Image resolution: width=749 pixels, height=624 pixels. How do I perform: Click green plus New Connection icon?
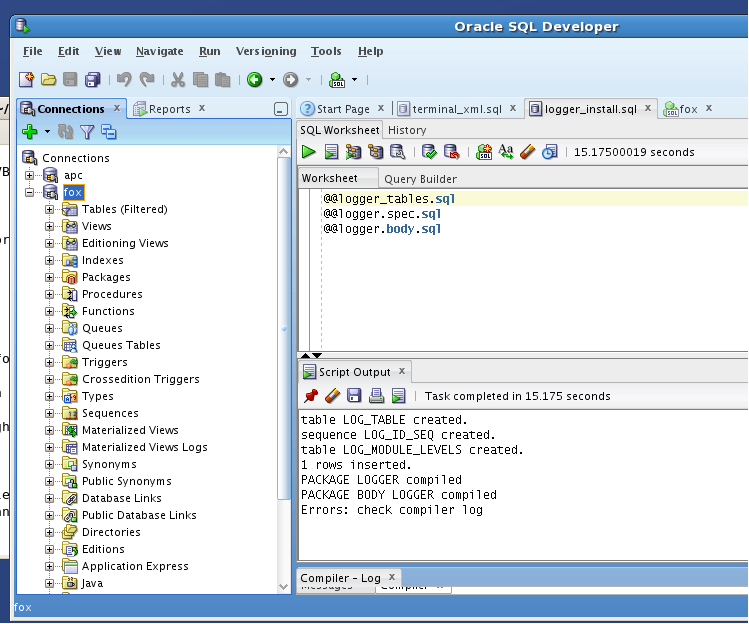click(30, 131)
